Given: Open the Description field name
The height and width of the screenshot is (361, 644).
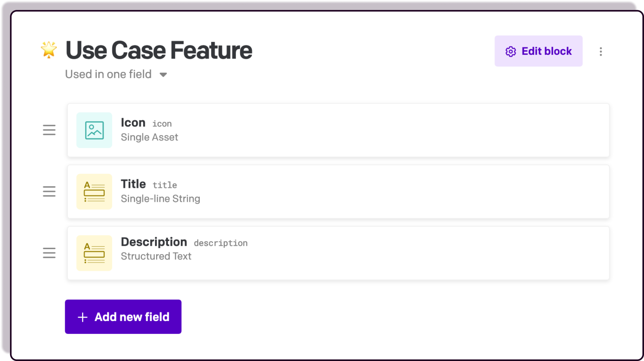Looking at the screenshot, I should tap(154, 242).
